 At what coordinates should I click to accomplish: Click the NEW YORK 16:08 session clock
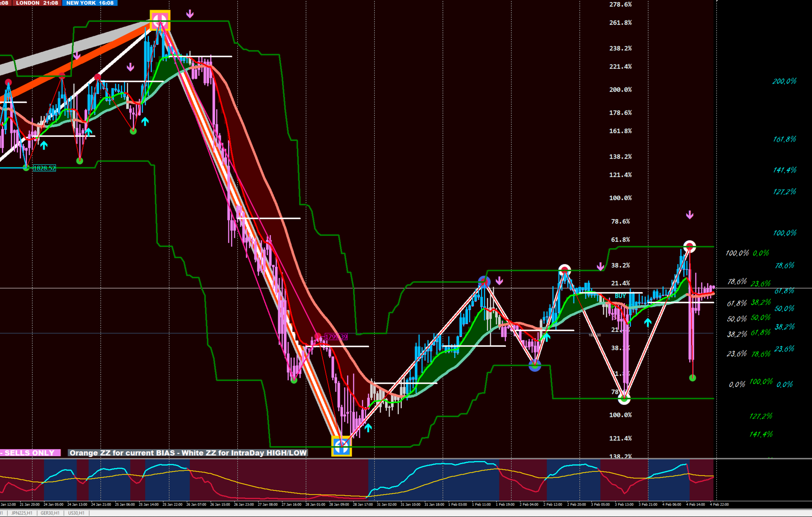click(90, 3)
